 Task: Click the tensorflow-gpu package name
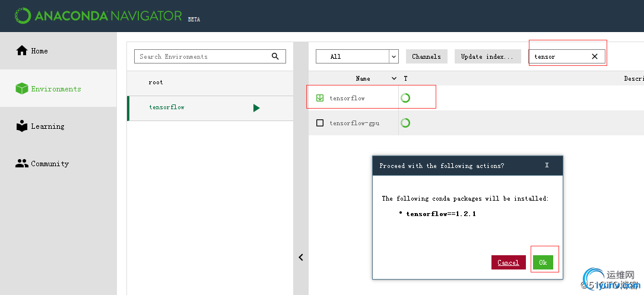354,123
